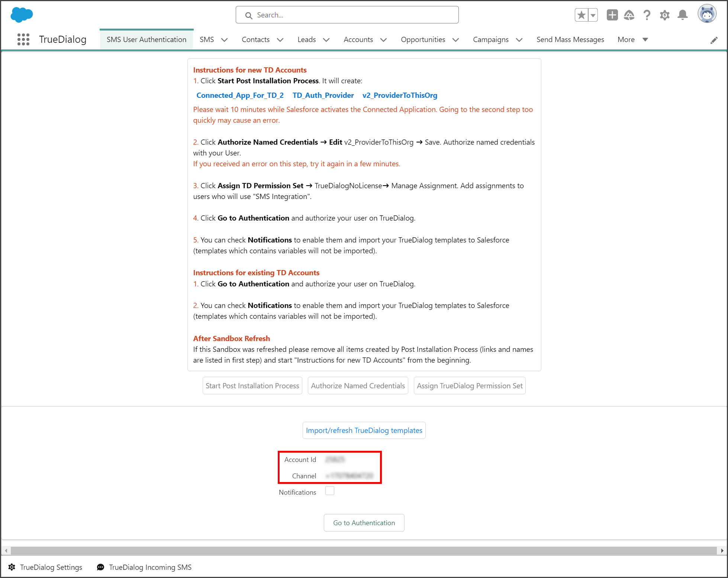This screenshot has width=728, height=578.
Task: Click the Favorites star icon
Action: 582,15
